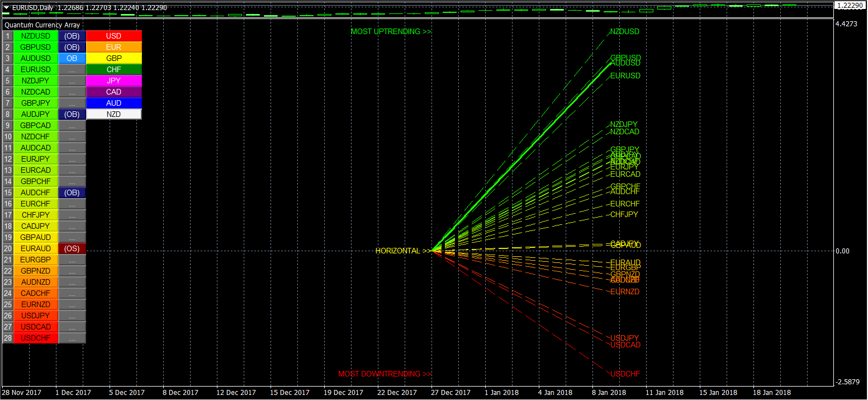Image resolution: width=868 pixels, height=400 pixels.
Task: Click the HORIZONTAL >> label on the chart
Action: (402, 251)
